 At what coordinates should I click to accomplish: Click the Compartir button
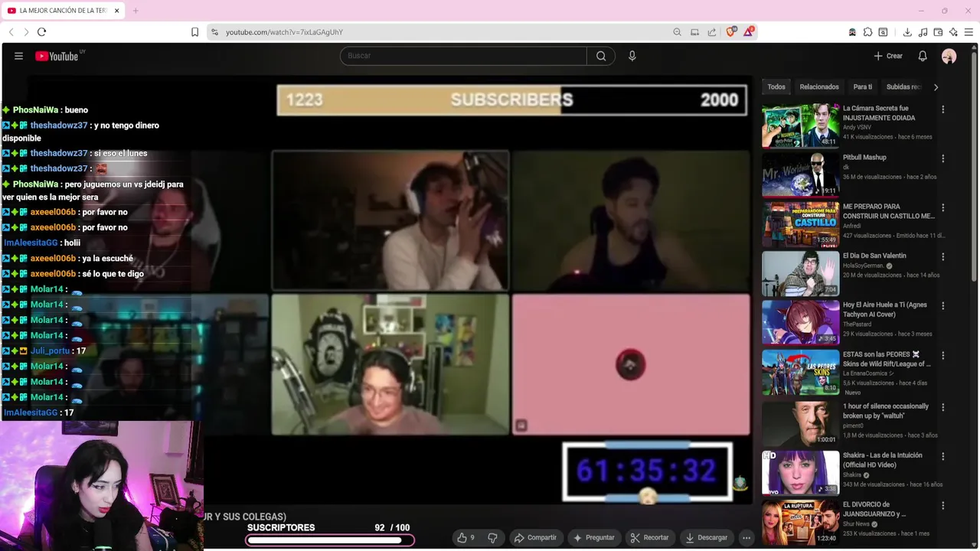click(535, 538)
